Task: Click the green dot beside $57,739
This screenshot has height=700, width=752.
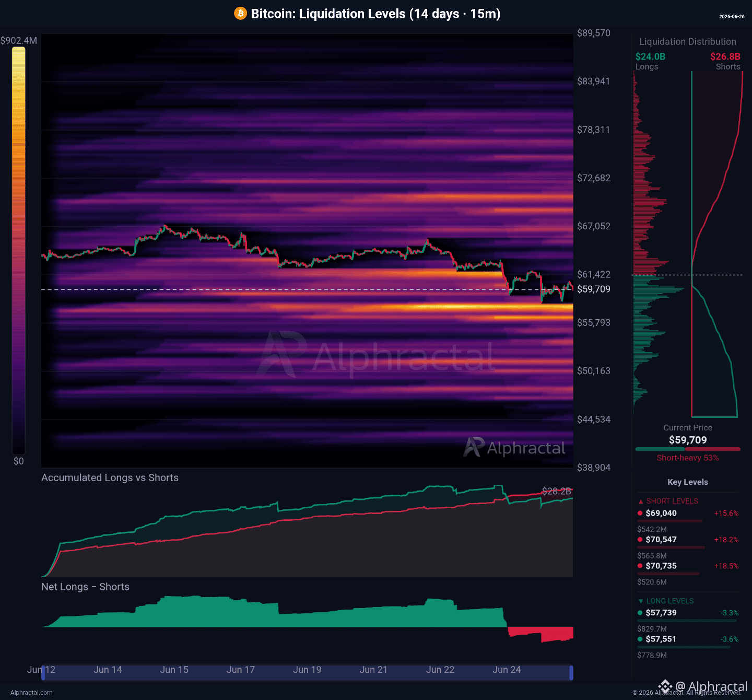Action: (640, 613)
